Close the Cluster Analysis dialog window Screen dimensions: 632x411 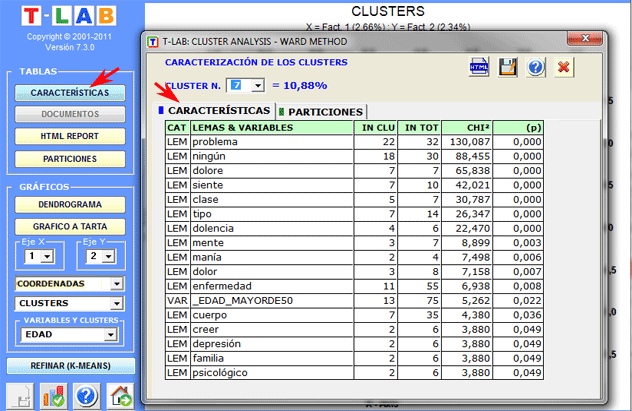585,38
